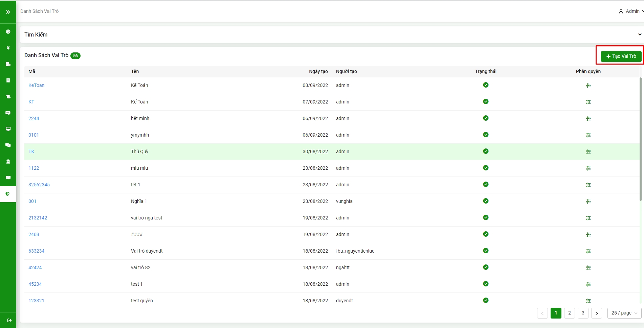Viewport: 644px width, 328px height.
Task: Expand the sidebar with double-chevron icon
Action: [x=8, y=12]
